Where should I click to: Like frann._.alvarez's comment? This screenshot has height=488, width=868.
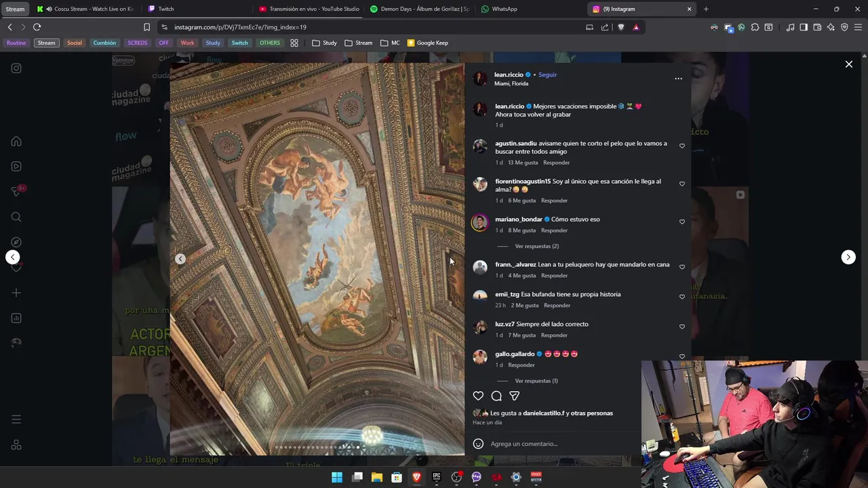pos(682,267)
